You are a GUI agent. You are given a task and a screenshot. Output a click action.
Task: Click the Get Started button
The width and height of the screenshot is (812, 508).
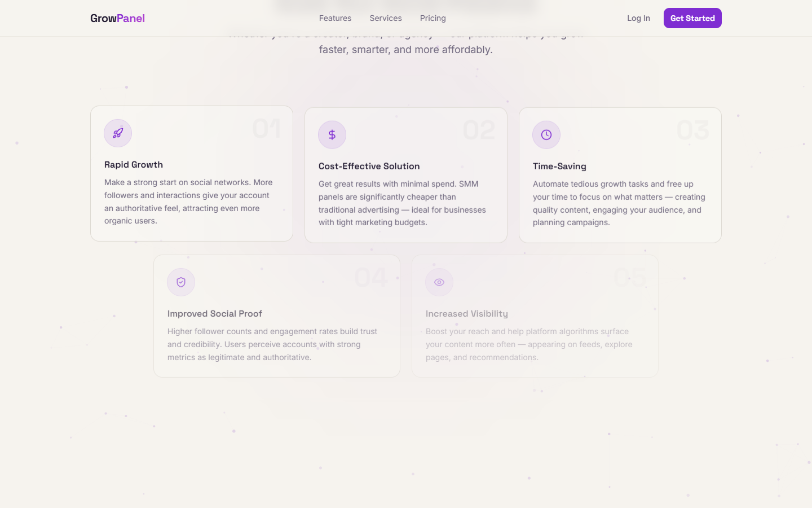click(692, 18)
